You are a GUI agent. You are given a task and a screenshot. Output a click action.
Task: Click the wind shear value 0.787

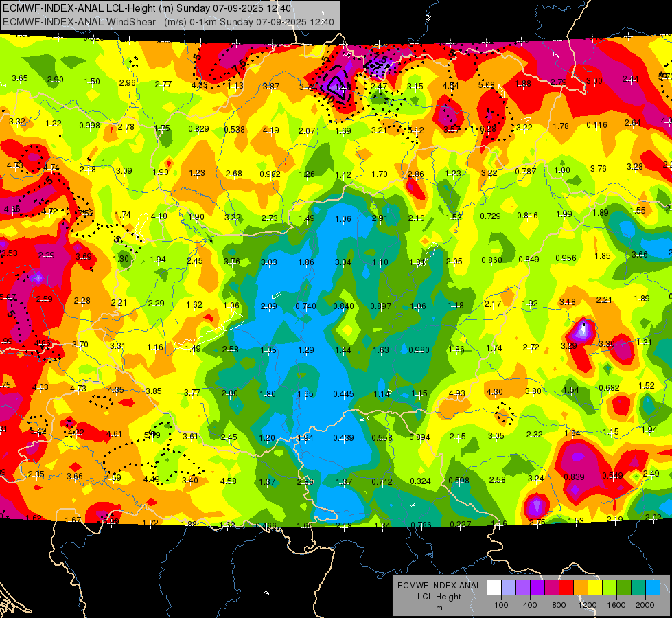526,172
